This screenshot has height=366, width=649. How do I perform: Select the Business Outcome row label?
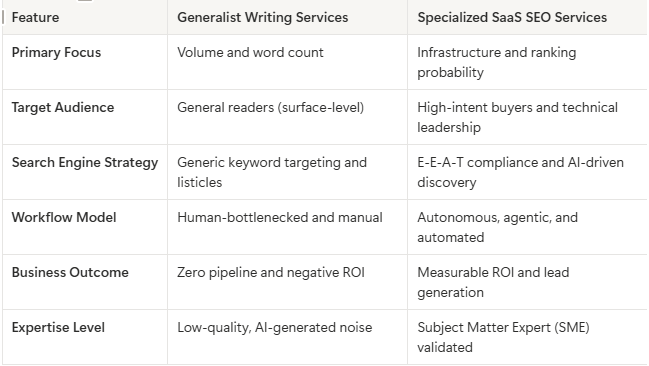[x=70, y=272]
